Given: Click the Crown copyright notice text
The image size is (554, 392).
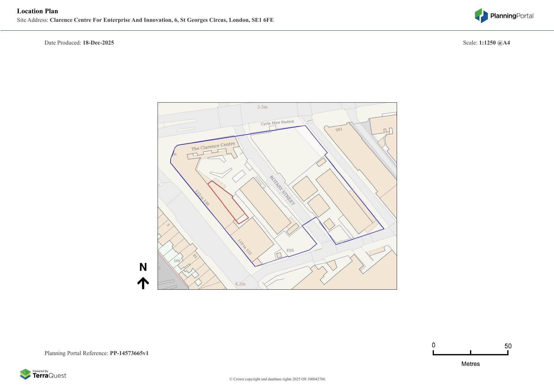Looking at the screenshot, I should 277,379.
